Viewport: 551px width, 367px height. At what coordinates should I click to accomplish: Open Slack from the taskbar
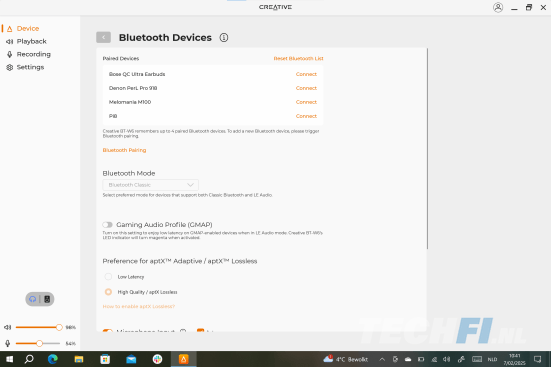[157, 359]
